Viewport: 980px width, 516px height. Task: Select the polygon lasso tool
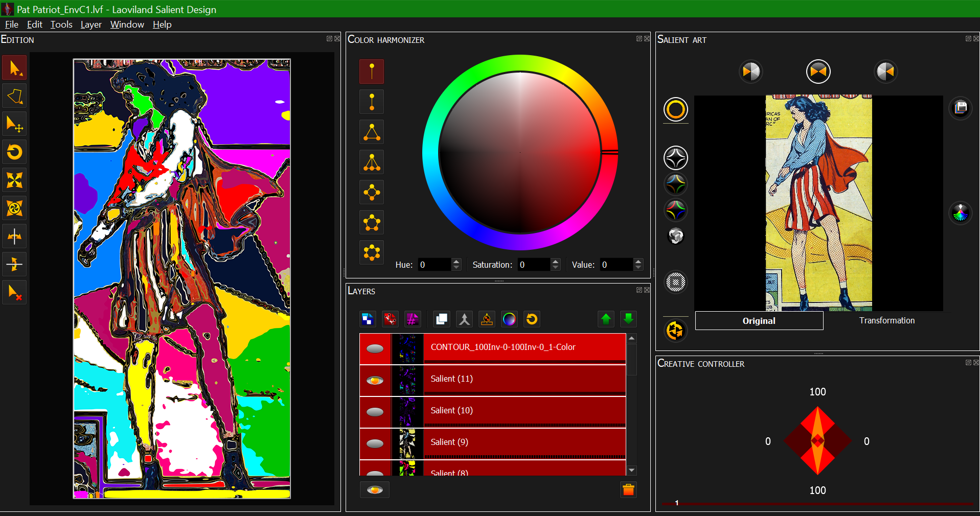(14, 96)
